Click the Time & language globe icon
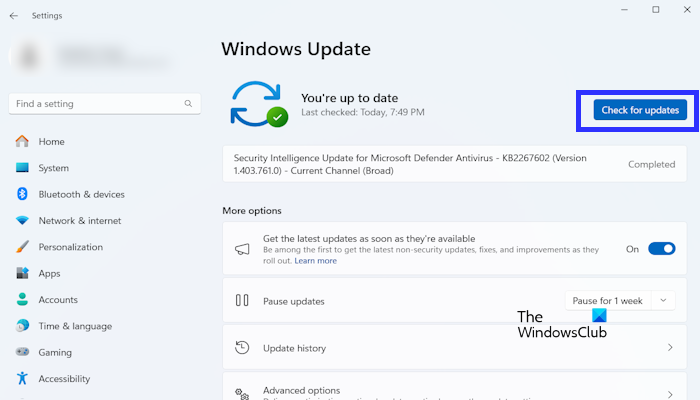Image resolution: width=700 pixels, height=400 pixels. pyautogui.click(x=22, y=325)
